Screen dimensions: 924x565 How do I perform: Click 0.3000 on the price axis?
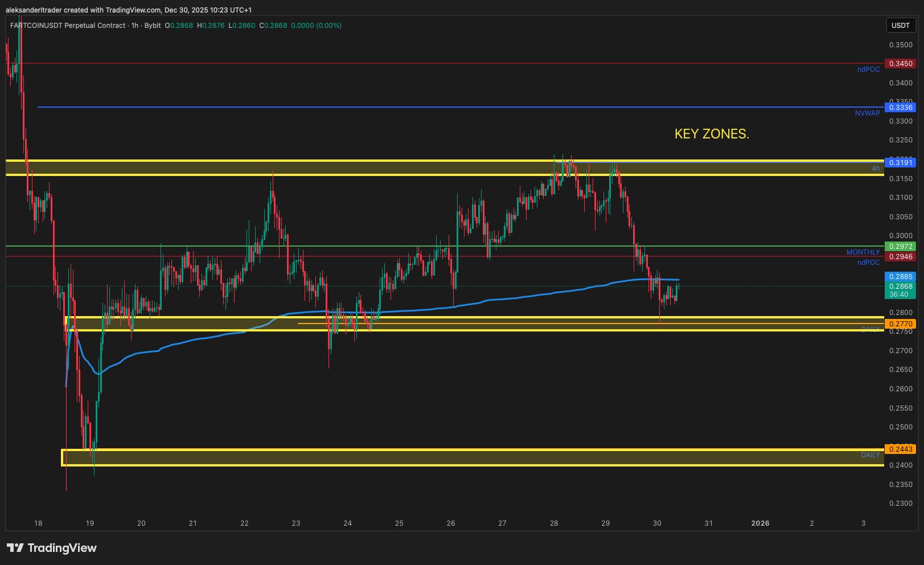tap(901, 236)
